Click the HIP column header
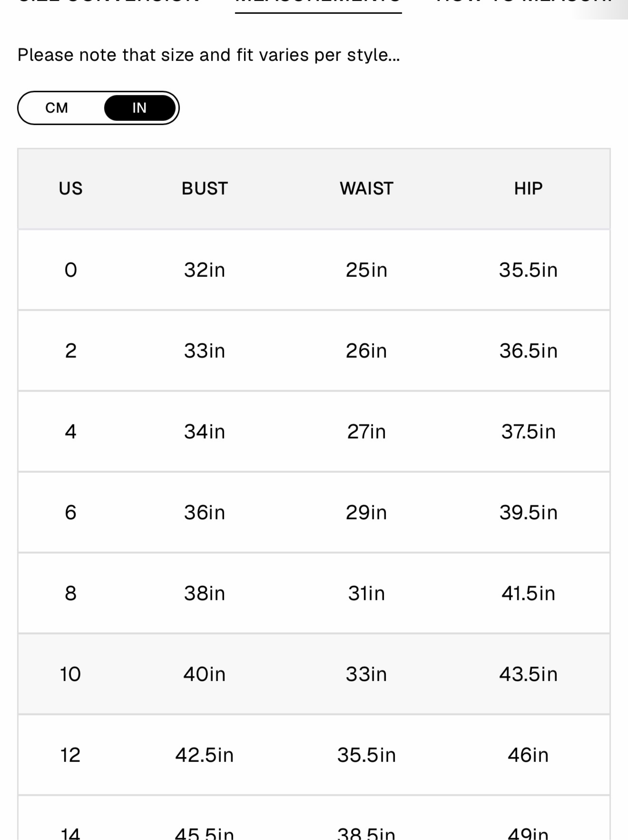628x840 pixels. [528, 188]
